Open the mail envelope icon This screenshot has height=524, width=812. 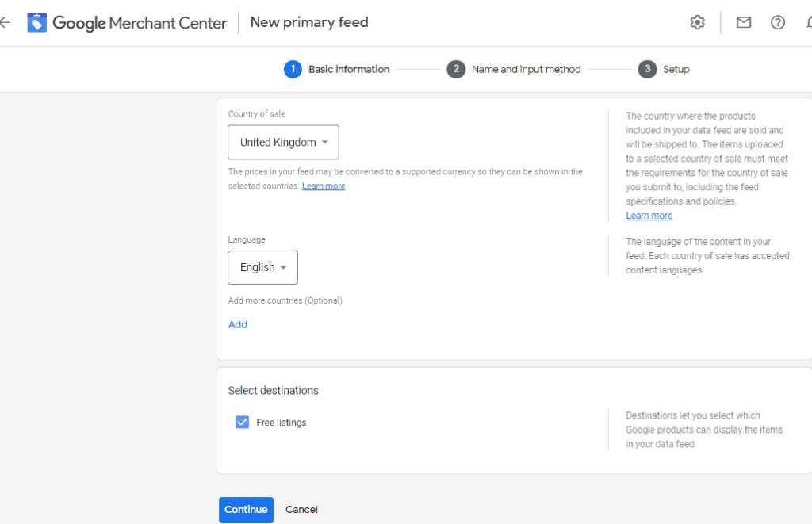[744, 22]
